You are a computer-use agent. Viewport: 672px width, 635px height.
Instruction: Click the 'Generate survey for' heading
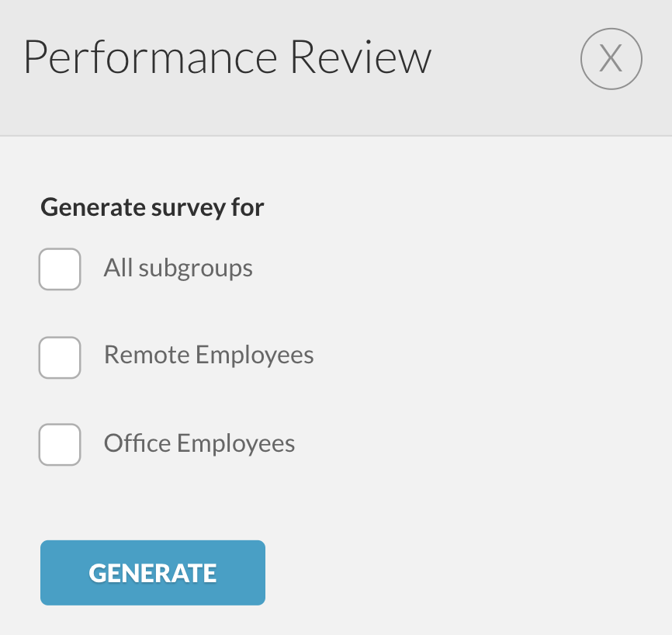pyautogui.click(x=152, y=208)
